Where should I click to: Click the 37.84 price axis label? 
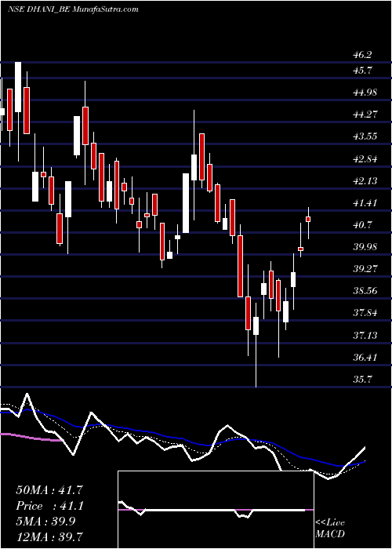365,313
